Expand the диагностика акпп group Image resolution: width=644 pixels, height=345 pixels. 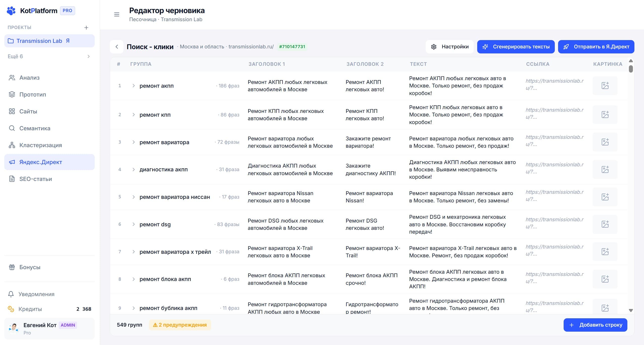[134, 169]
